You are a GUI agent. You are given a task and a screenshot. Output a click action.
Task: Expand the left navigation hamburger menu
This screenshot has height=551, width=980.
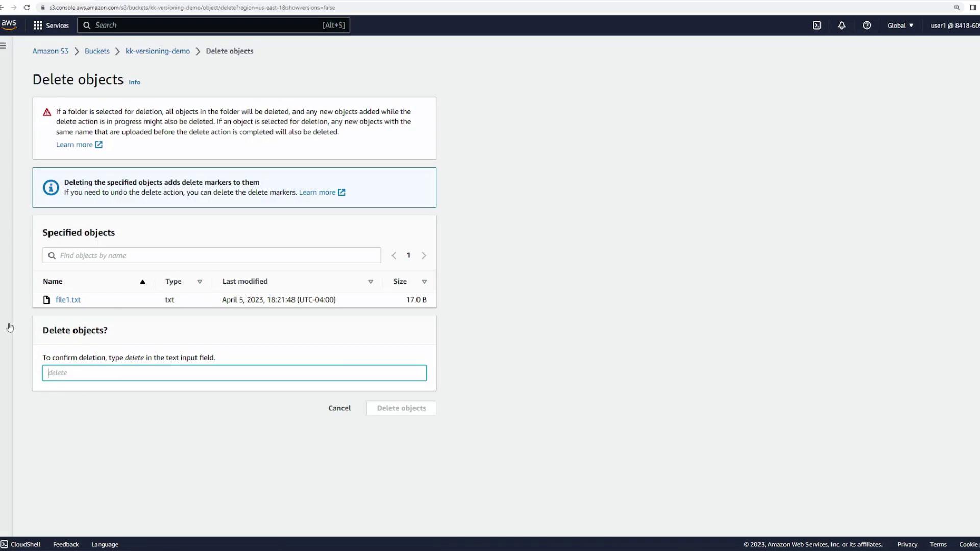4,46
